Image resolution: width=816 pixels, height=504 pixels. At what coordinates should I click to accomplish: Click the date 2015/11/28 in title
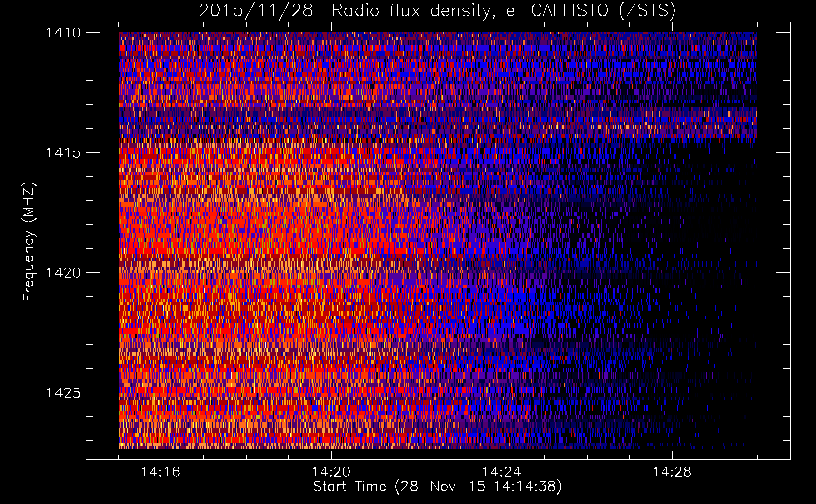(x=256, y=11)
